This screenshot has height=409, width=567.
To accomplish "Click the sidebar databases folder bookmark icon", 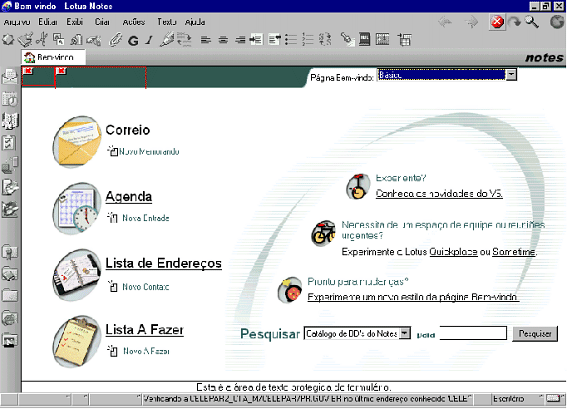I will pyautogui.click(x=10, y=274).
